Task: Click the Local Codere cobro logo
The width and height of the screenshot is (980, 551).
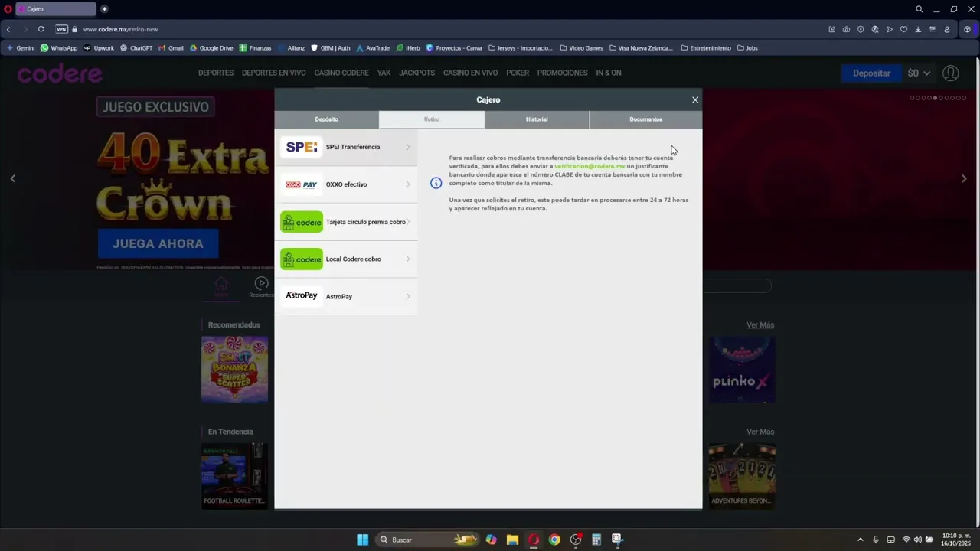Action: point(302,259)
